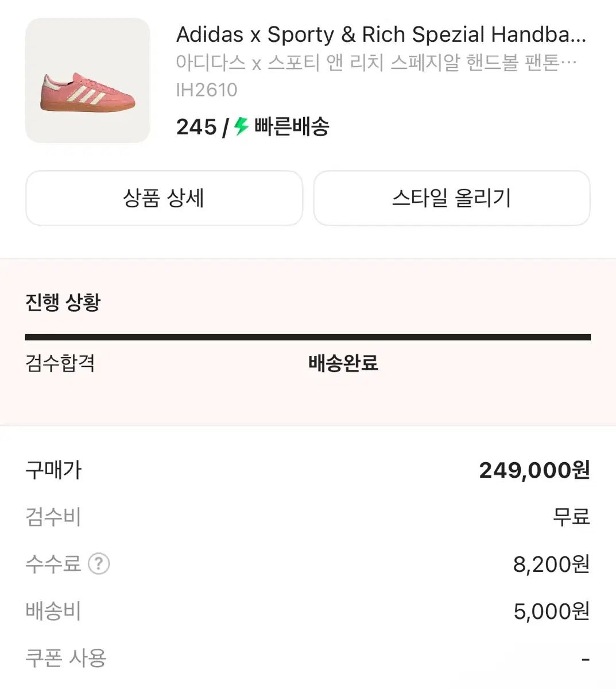Click the 쿠폰 사용 row label
Viewport: 616px width, 689px height.
click(x=66, y=658)
